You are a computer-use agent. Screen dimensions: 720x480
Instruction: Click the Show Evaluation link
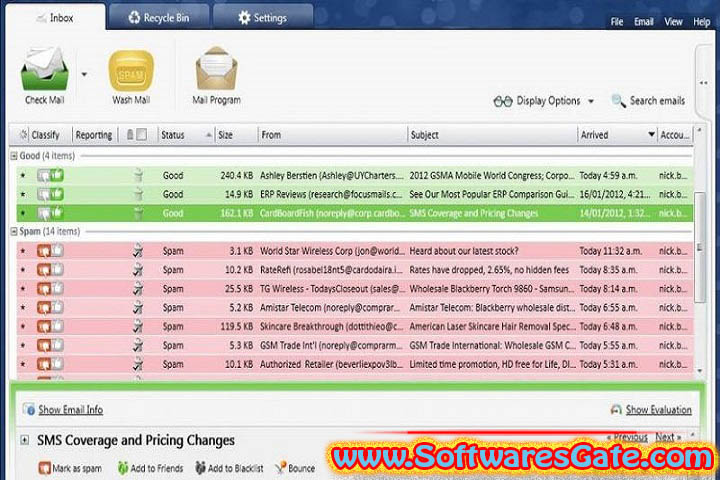658,410
